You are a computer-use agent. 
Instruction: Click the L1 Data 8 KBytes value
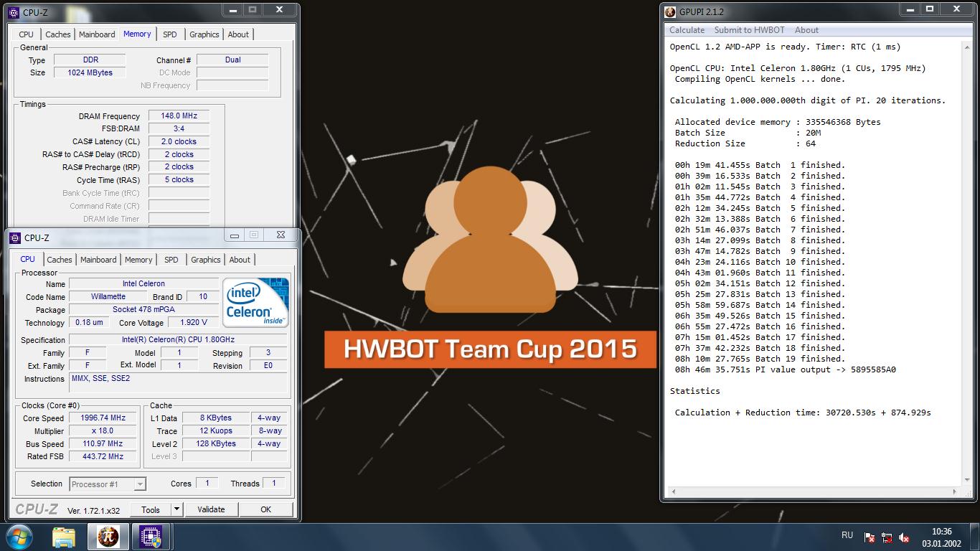point(216,418)
